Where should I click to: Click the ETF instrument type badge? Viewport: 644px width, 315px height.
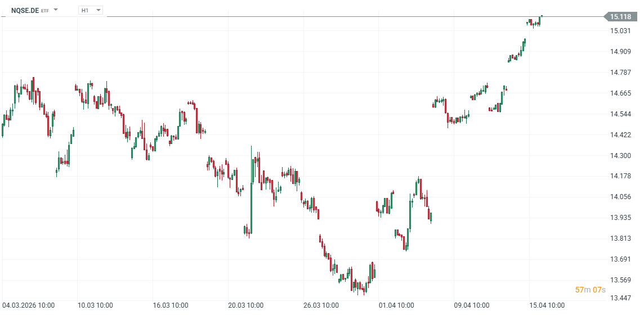[x=45, y=11]
